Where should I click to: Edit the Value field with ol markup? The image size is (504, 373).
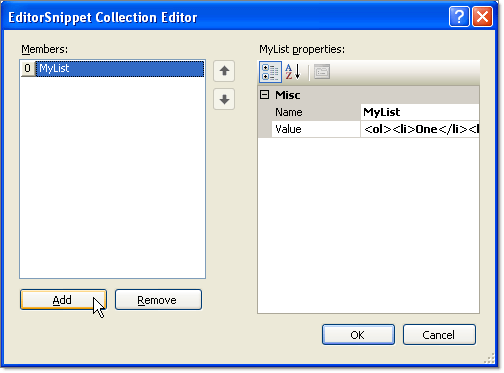pos(420,129)
